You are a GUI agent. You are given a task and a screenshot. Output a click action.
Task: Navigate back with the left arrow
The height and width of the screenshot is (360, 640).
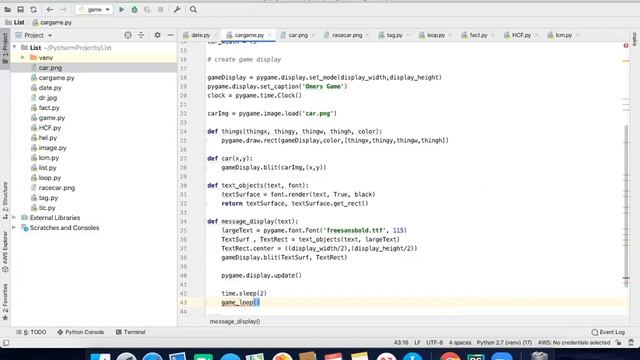pos(50,9)
